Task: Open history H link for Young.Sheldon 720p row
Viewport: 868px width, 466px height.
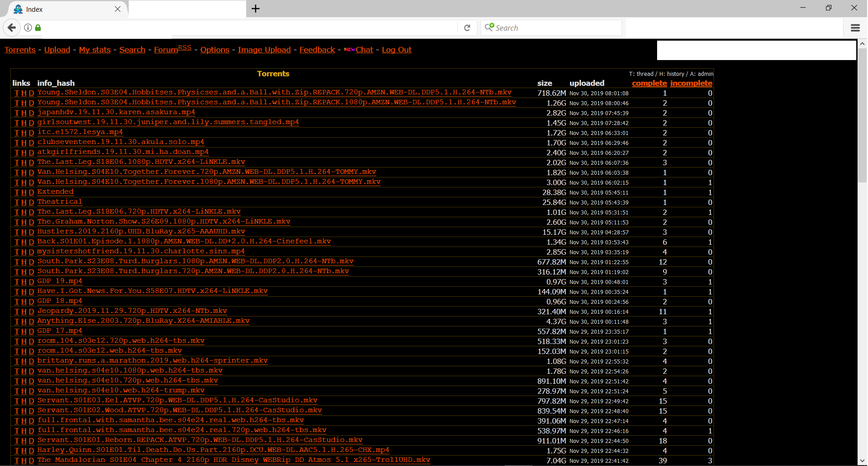Action: coord(24,93)
